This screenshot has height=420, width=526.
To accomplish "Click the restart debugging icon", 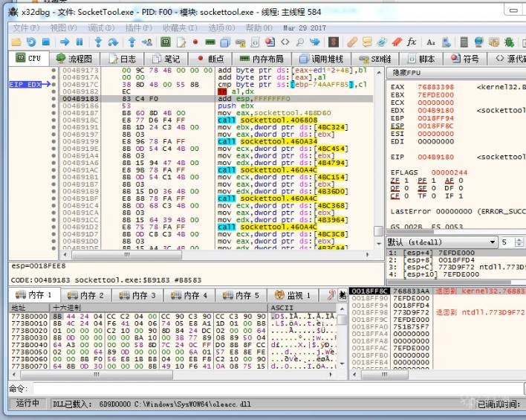I will [x=31, y=42].
